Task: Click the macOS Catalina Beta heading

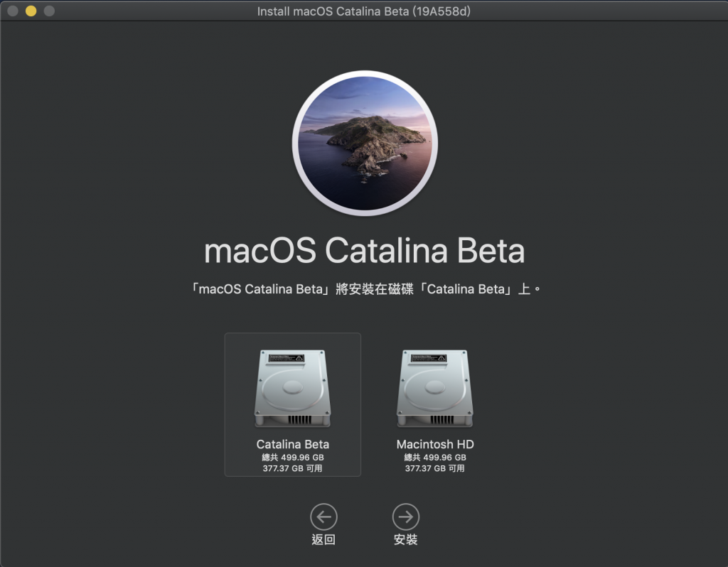Action: (x=365, y=251)
